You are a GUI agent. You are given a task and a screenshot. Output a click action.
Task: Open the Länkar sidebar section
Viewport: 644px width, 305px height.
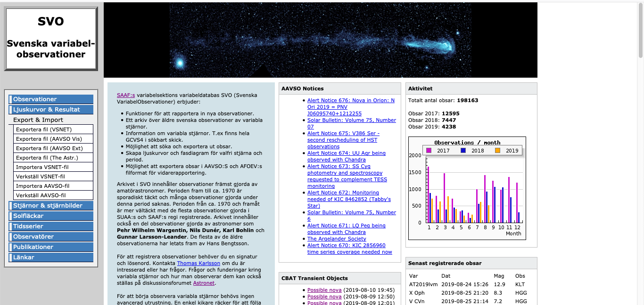click(51, 257)
